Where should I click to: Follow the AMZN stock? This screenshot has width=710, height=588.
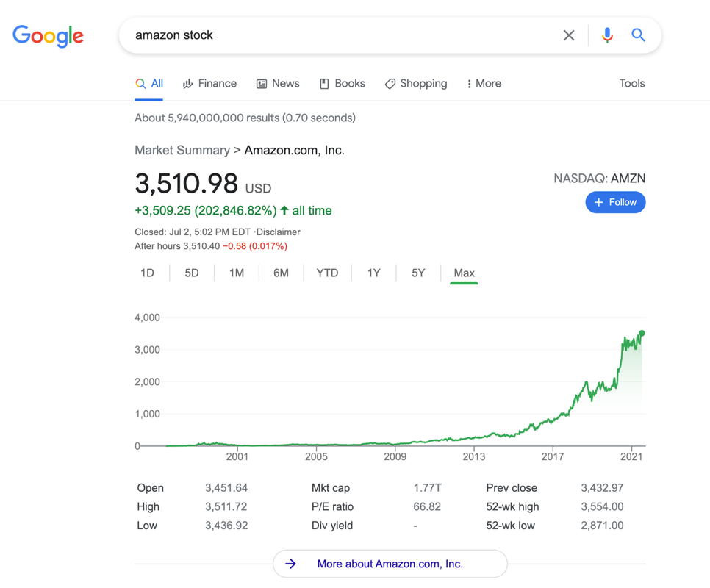[x=615, y=202]
